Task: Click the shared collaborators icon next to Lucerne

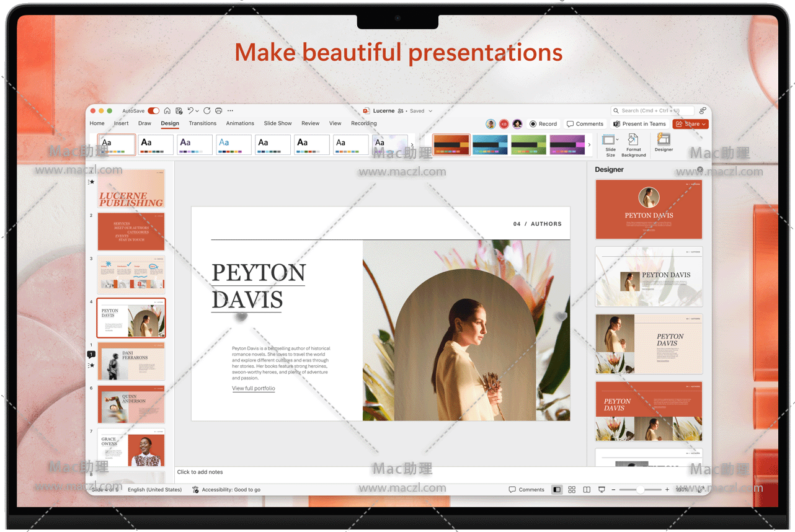Action: click(401, 111)
